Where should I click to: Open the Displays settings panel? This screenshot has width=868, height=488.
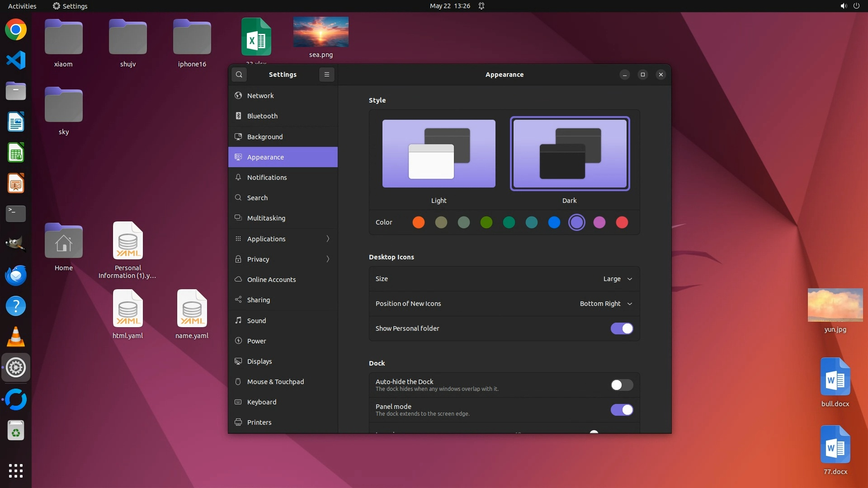(259, 361)
